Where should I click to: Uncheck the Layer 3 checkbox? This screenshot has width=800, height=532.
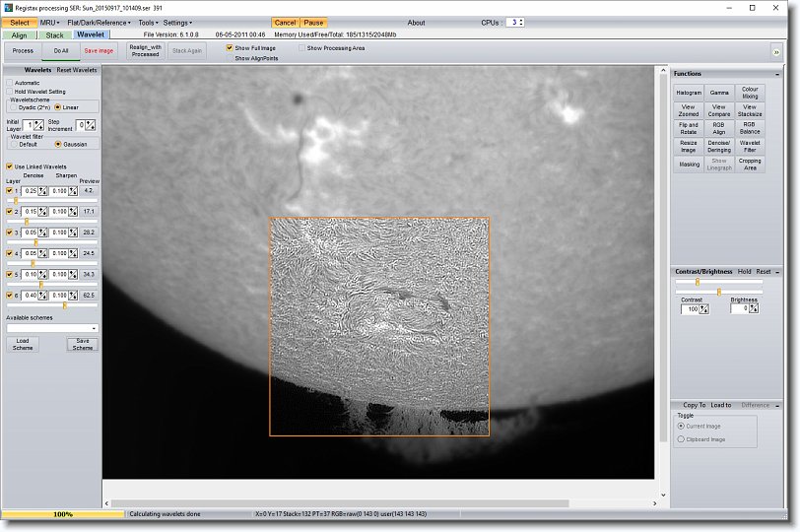point(9,233)
